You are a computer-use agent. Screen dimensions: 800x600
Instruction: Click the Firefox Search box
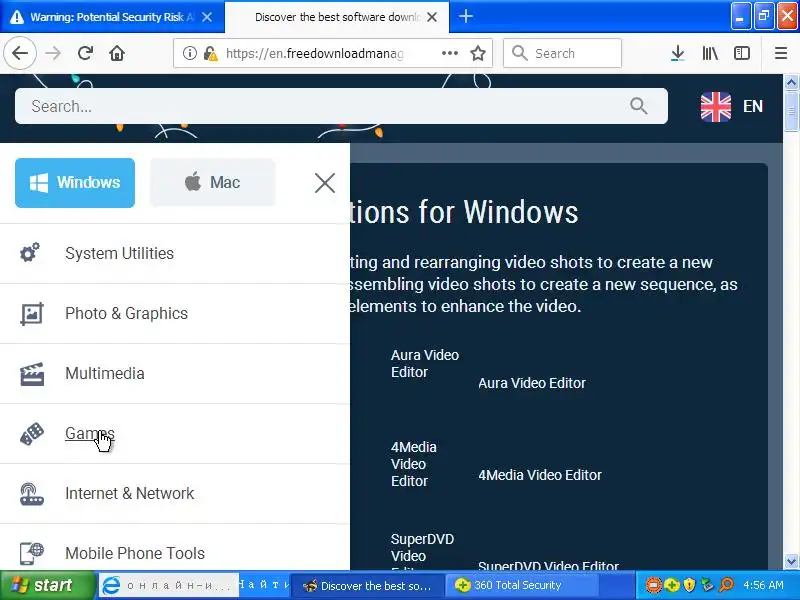(562, 53)
